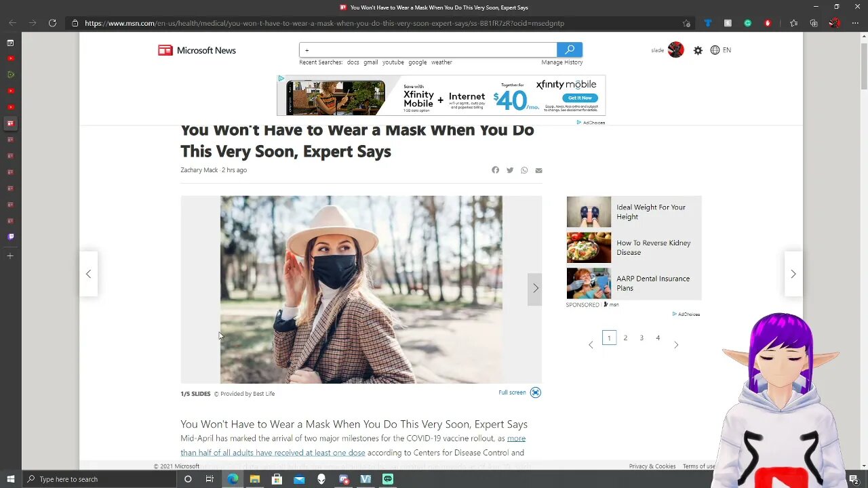Open Microsoft Store from the taskbar
868x488 pixels.
tap(277, 479)
